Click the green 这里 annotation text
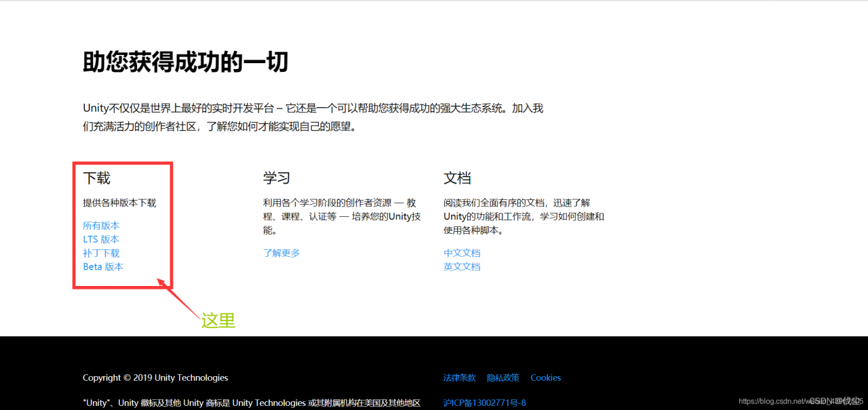The width and height of the screenshot is (868, 410). pos(218,321)
